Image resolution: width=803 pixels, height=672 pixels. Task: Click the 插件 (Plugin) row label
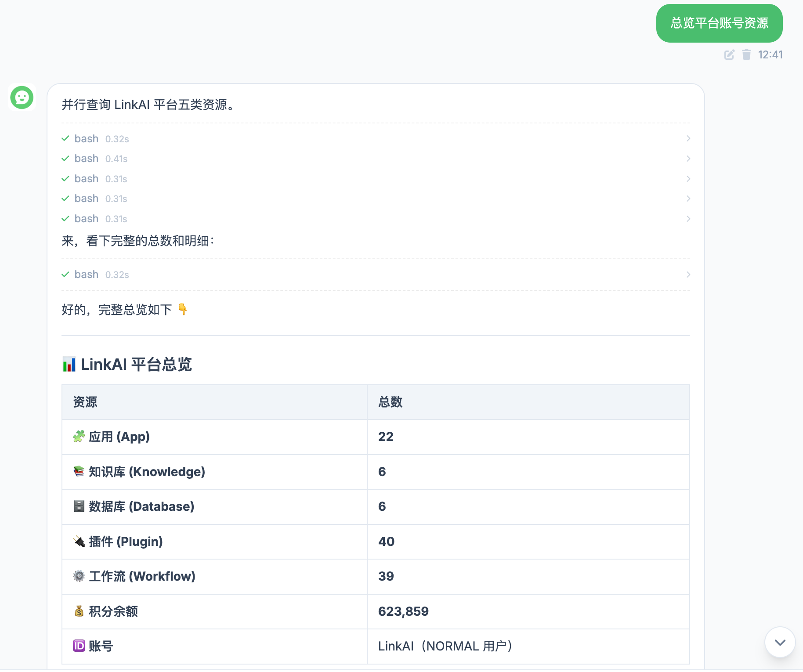pos(126,541)
